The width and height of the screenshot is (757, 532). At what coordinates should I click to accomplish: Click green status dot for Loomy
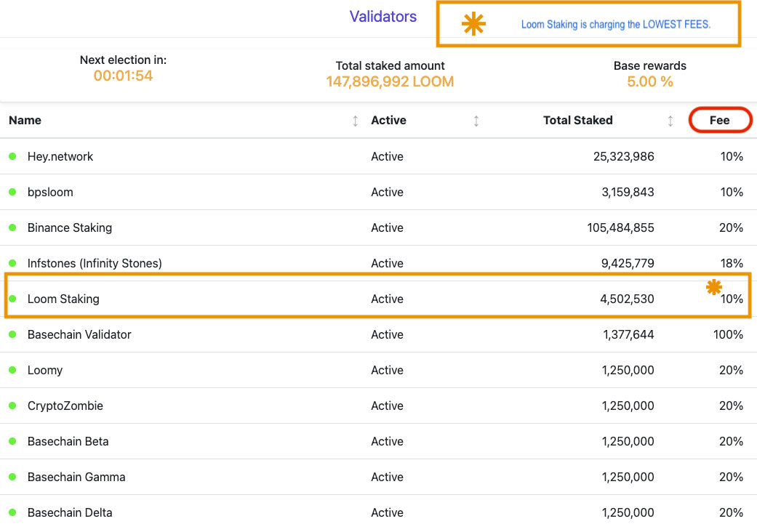(12, 371)
